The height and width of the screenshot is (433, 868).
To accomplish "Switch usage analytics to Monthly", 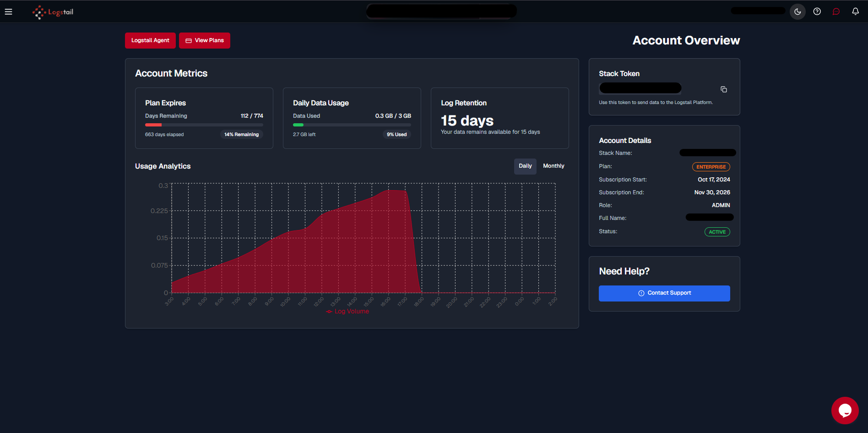I will click(x=553, y=166).
